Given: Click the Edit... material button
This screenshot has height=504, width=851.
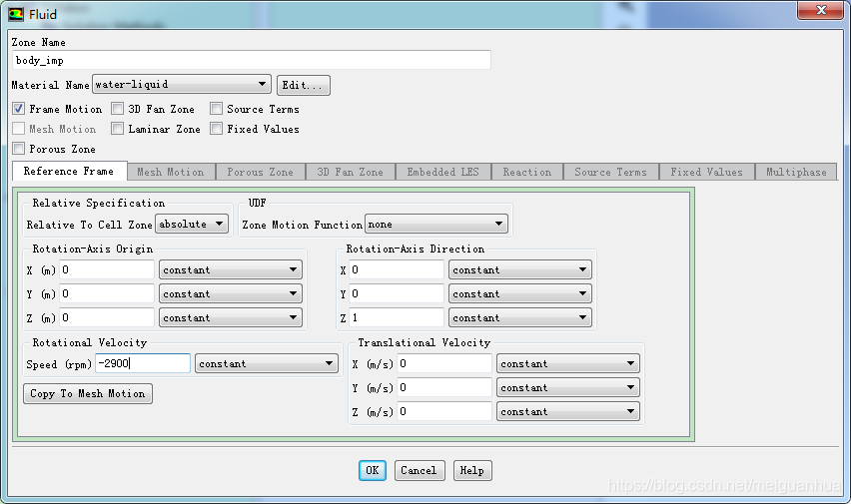Looking at the screenshot, I should [303, 85].
